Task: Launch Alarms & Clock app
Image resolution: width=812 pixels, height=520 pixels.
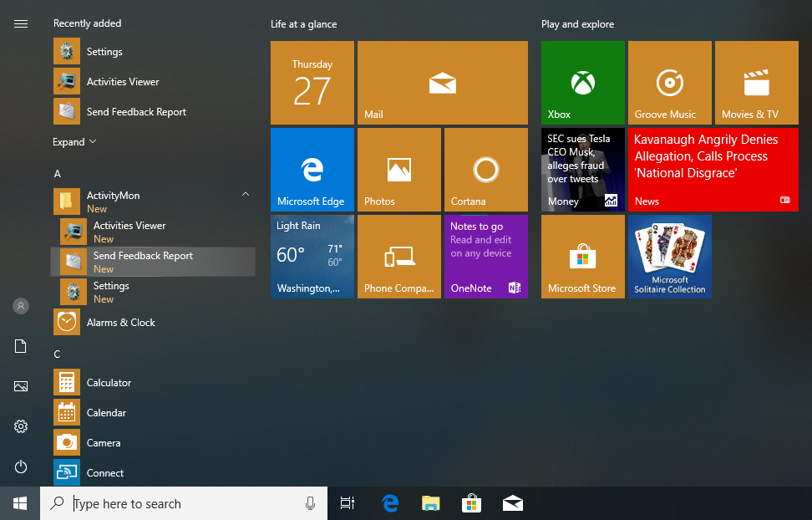Action: (x=154, y=322)
